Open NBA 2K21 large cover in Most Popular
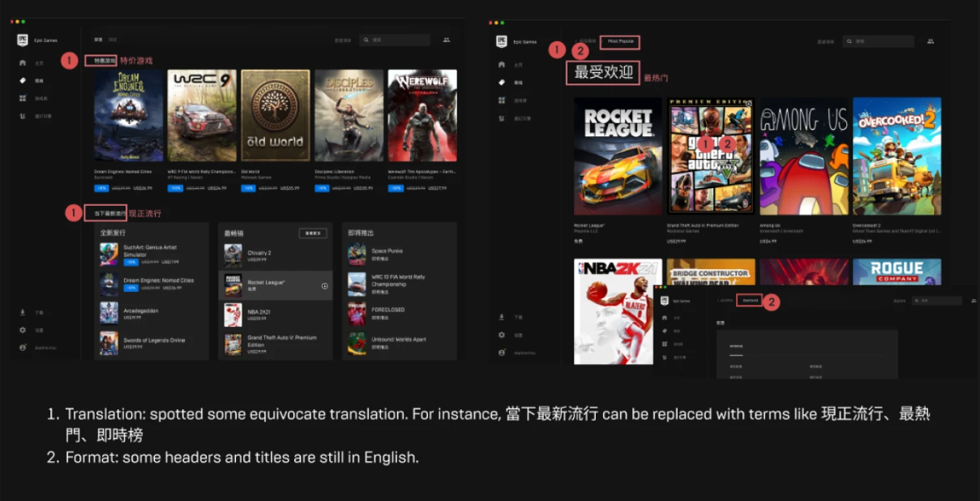980x501 pixels. click(618, 311)
